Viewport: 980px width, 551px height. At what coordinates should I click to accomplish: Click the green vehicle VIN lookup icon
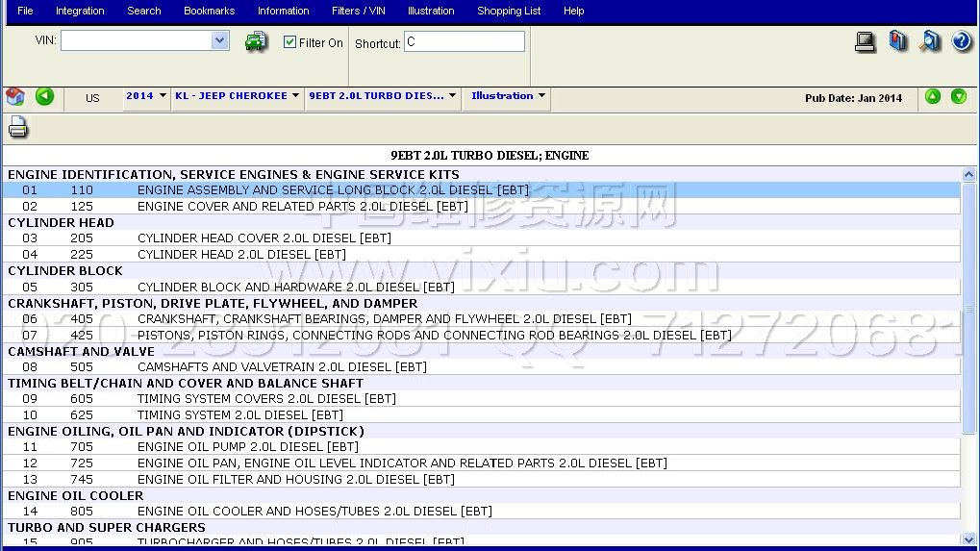click(x=256, y=41)
